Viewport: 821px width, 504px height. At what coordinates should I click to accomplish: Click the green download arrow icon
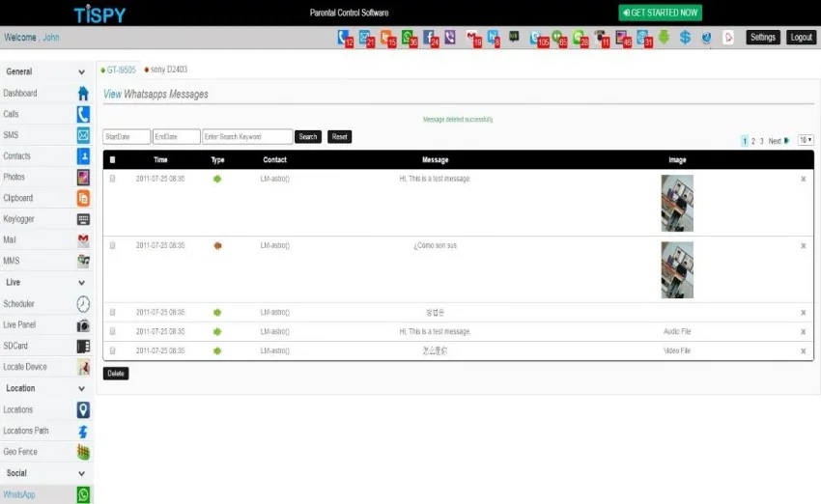(x=664, y=37)
